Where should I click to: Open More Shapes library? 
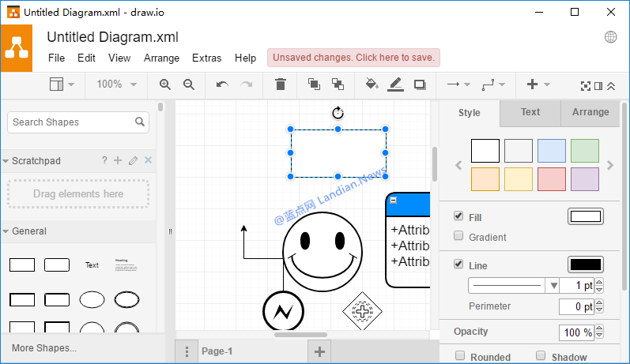tap(44, 348)
